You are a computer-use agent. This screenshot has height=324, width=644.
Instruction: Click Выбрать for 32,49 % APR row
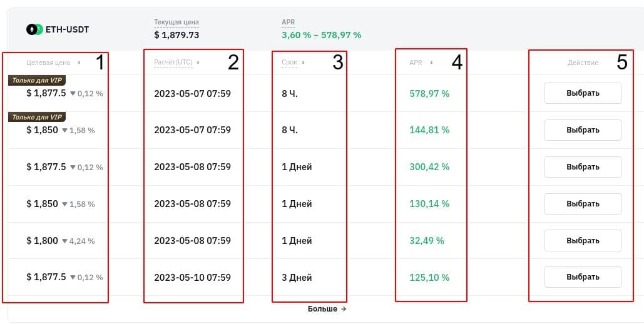[x=583, y=241]
